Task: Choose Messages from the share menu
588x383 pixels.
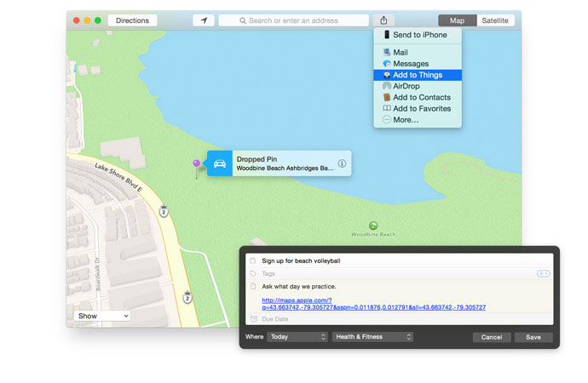Action: click(418, 64)
